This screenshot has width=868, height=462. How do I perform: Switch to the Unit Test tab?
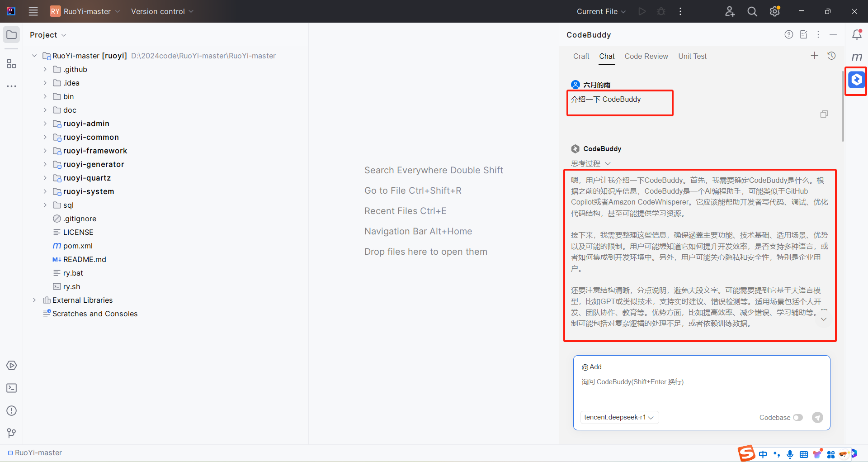[692, 56]
